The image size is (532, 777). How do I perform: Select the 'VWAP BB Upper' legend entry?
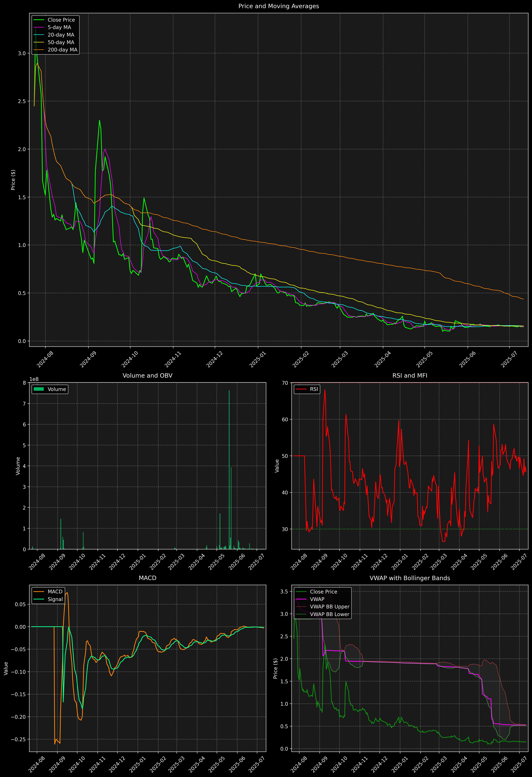[x=330, y=607]
